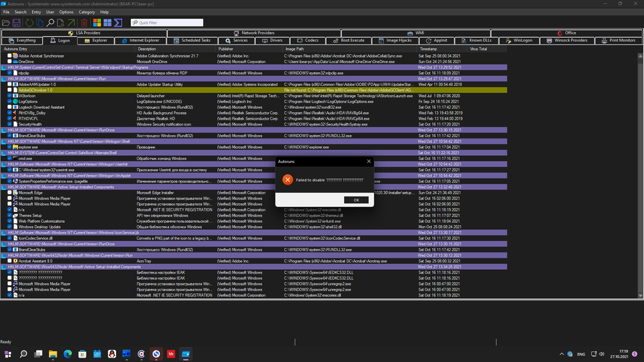Open the File menu
Screen dimensions: 644x362
pos(6,12)
